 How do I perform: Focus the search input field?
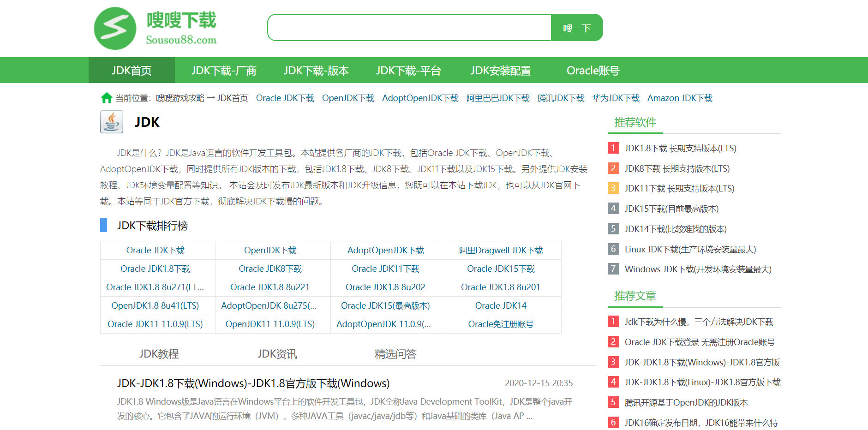click(409, 28)
